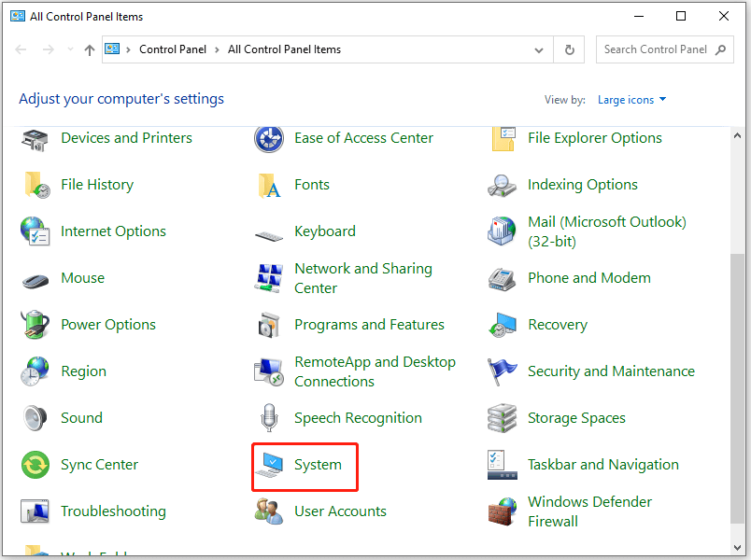
Task: Click the User Accounts icon
Action: point(269,511)
